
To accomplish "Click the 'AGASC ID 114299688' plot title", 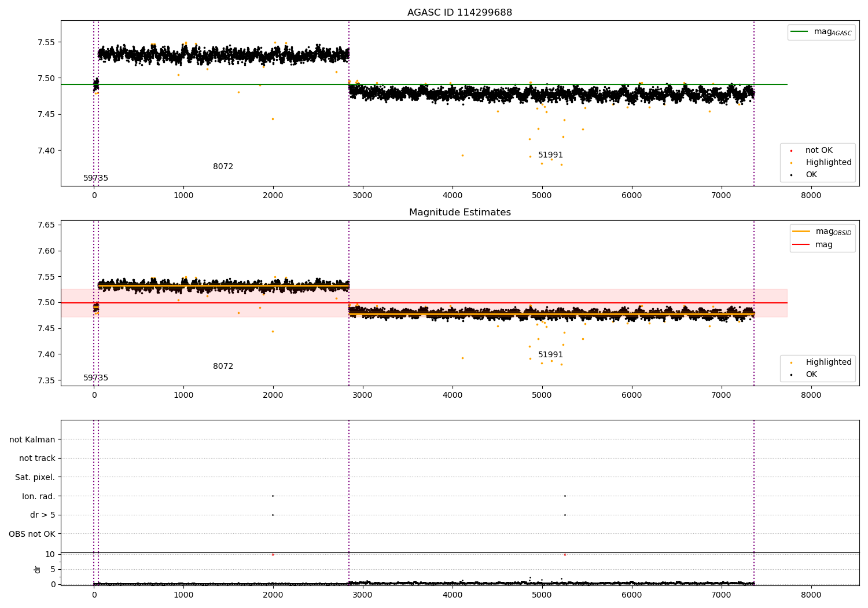I will click(x=459, y=13).
